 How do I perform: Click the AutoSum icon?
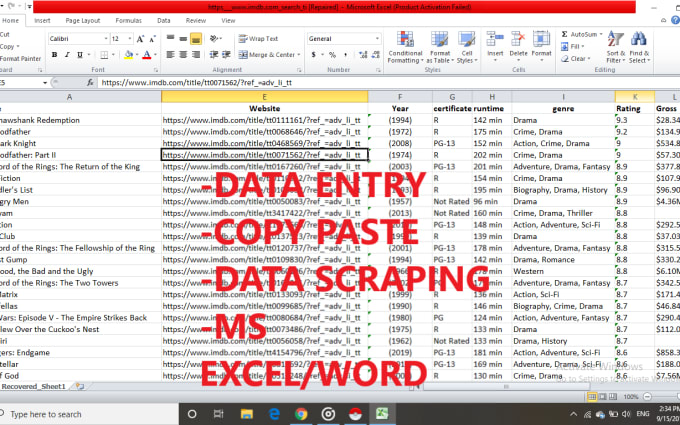click(x=564, y=34)
